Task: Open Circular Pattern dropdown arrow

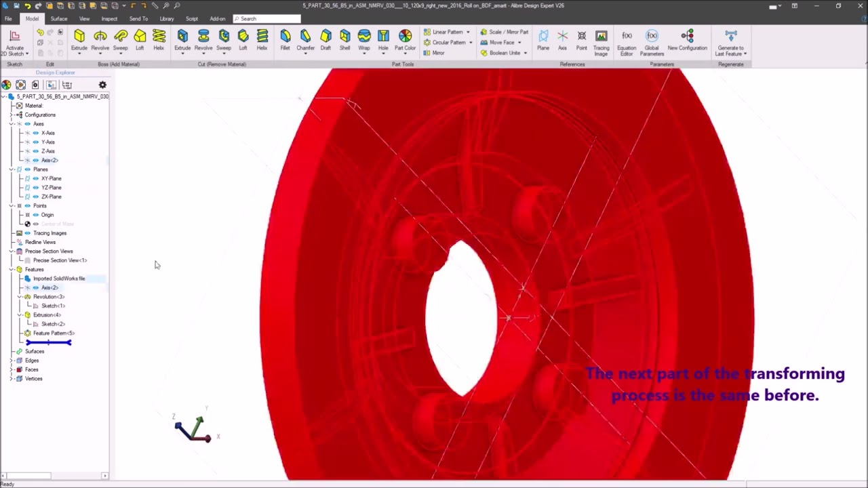Action: click(471, 43)
